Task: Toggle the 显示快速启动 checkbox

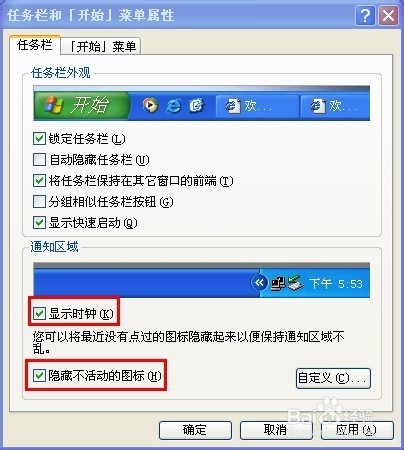Action: click(x=39, y=222)
